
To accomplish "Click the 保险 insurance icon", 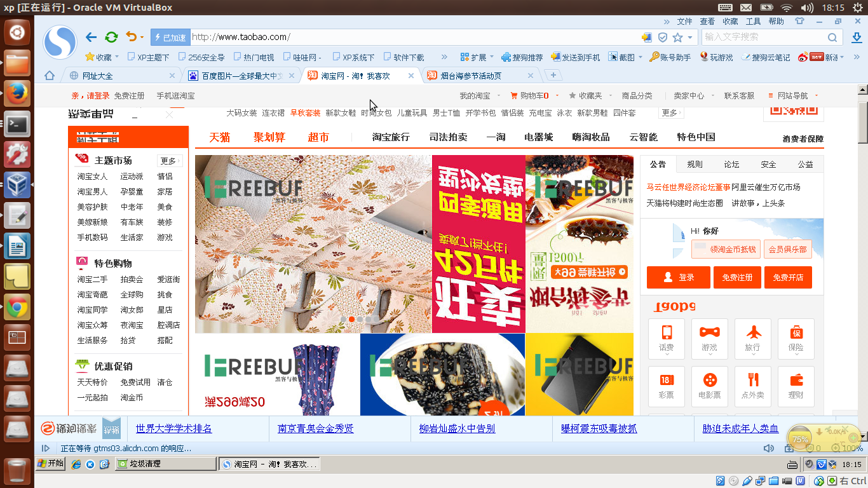I will pyautogui.click(x=796, y=339).
